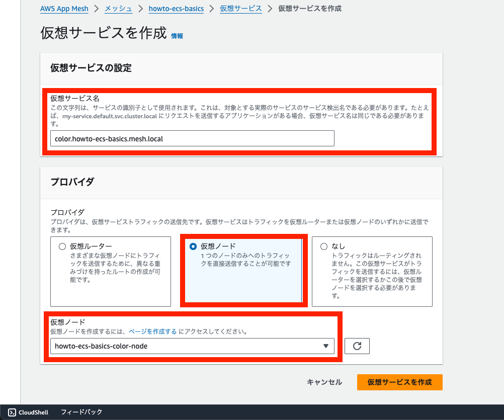
Task: Focus the 仮想サービス名 text input field
Action: 192,138
